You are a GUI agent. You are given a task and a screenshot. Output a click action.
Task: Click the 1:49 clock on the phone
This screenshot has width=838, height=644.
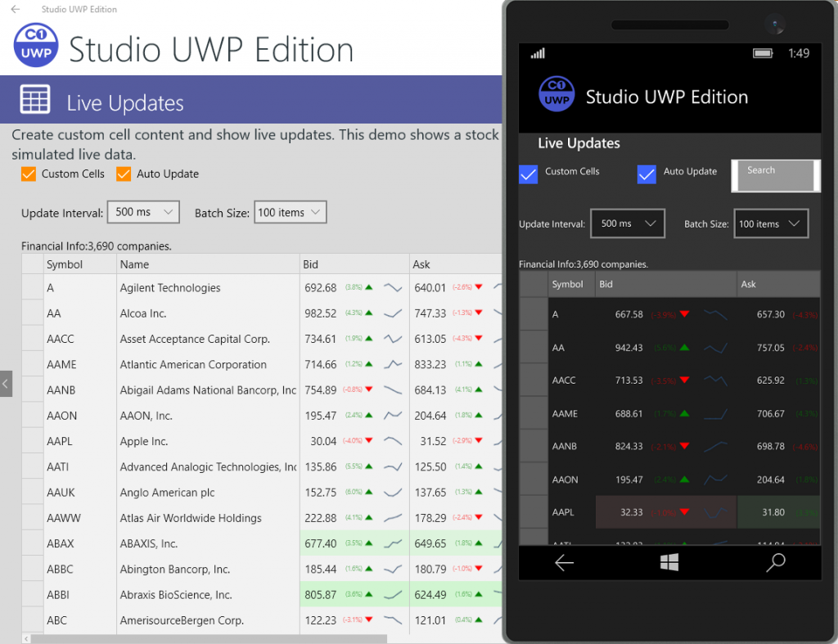pyautogui.click(x=799, y=53)
